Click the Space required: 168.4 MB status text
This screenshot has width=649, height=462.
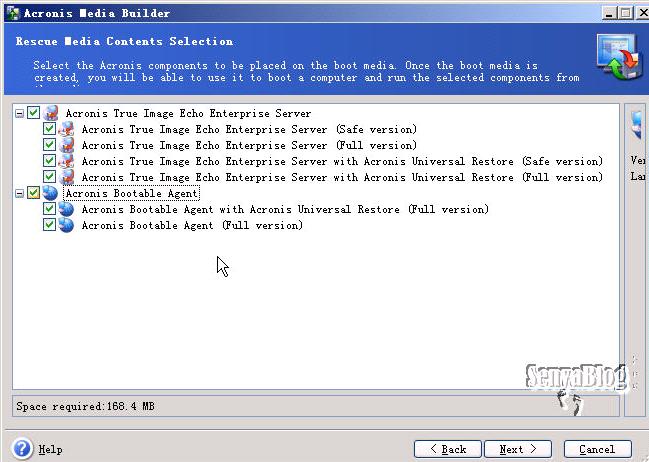pyautogui.click(x=85, y=406)
